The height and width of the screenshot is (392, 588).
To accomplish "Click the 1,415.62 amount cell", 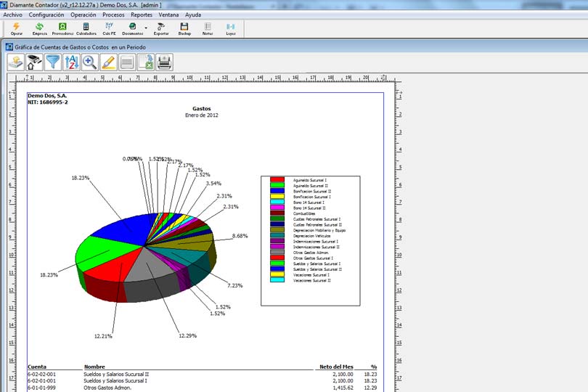I will [x=343, y=388].
